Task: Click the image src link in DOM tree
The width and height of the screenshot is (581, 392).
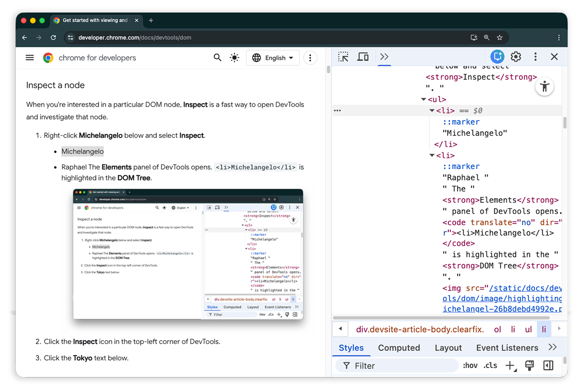Action: (x=502, y=299)
